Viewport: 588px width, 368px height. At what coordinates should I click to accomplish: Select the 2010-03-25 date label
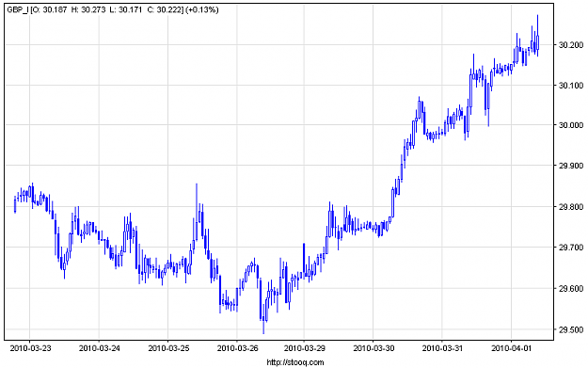pyautogui.click(x=168, y=348)
